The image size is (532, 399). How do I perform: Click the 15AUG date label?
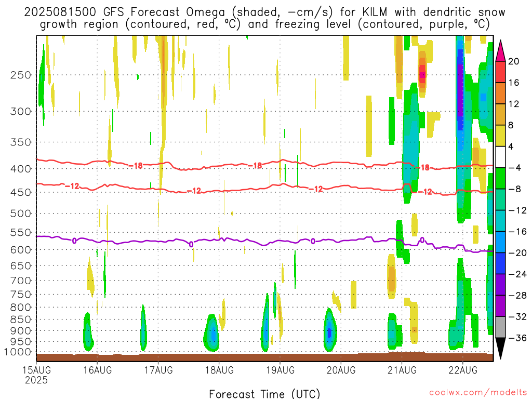click(x=36, y=370)
